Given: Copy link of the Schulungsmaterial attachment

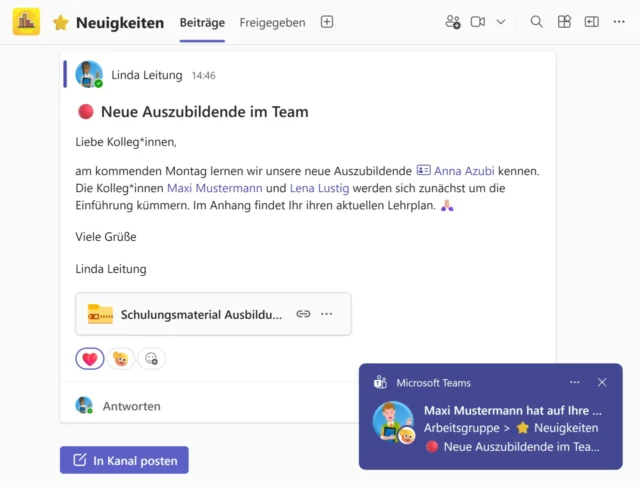Looking at the screenshot, I should click(x=303, y=314).
